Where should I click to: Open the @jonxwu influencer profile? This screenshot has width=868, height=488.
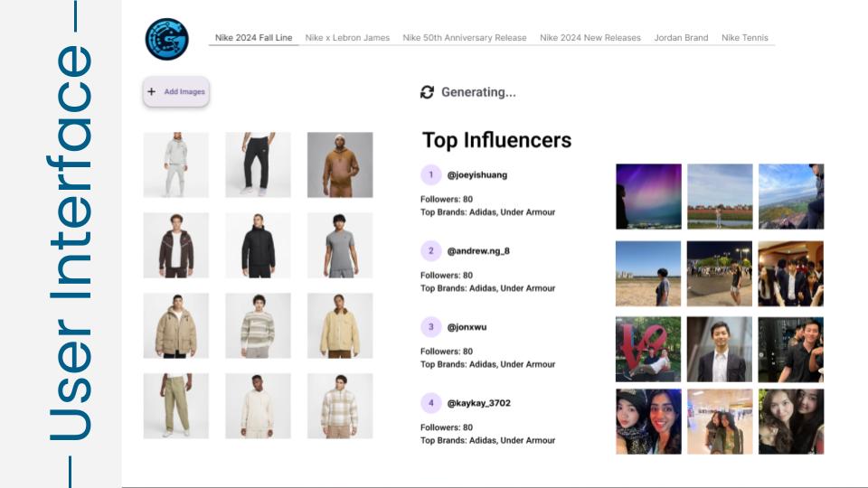point(467,327)
